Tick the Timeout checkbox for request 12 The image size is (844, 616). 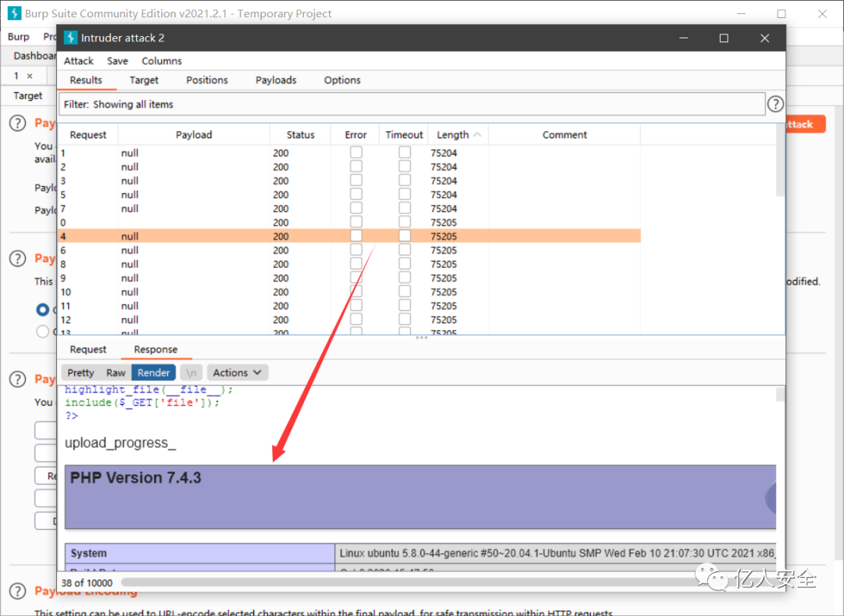[x=405, y=319]
